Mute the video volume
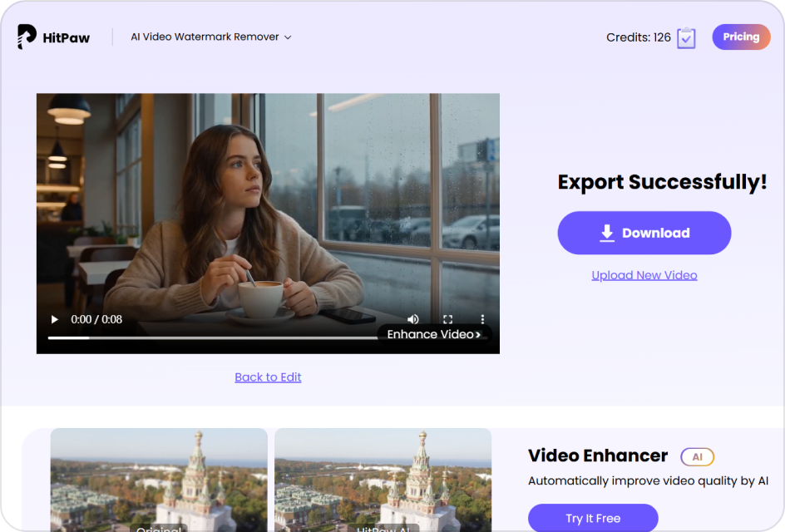This screenshot has height=532, width=785. (x=413, y=319)
